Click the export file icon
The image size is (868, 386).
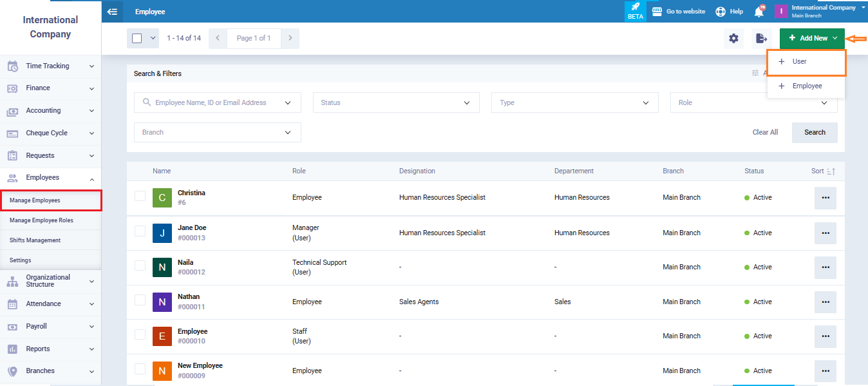click(x=761, y=39)
